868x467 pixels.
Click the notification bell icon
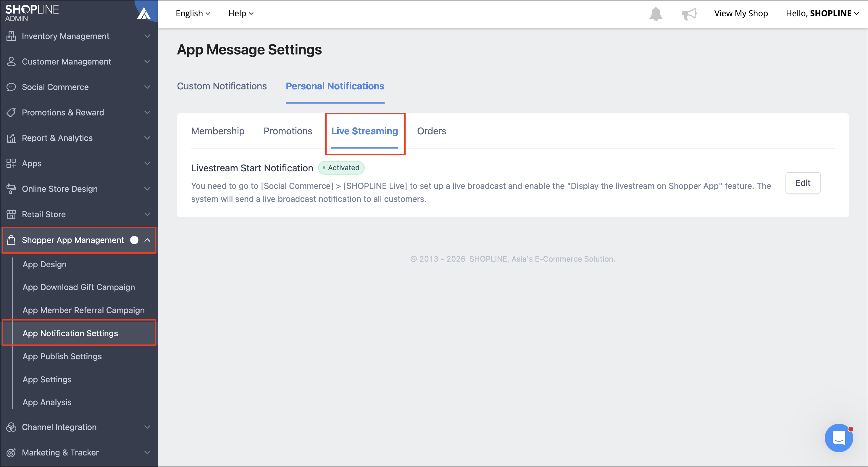click(656, 14)
